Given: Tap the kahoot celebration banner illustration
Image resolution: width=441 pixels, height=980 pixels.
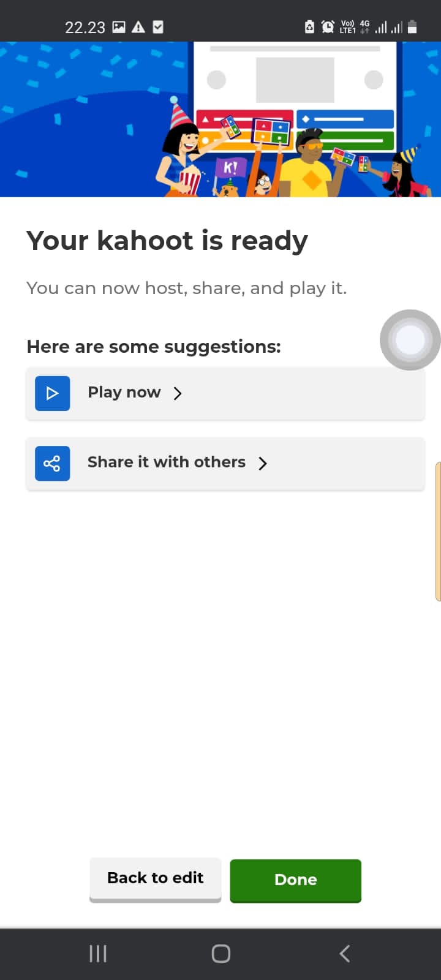Looking at the screenshot, I should [x=221, y=119].
